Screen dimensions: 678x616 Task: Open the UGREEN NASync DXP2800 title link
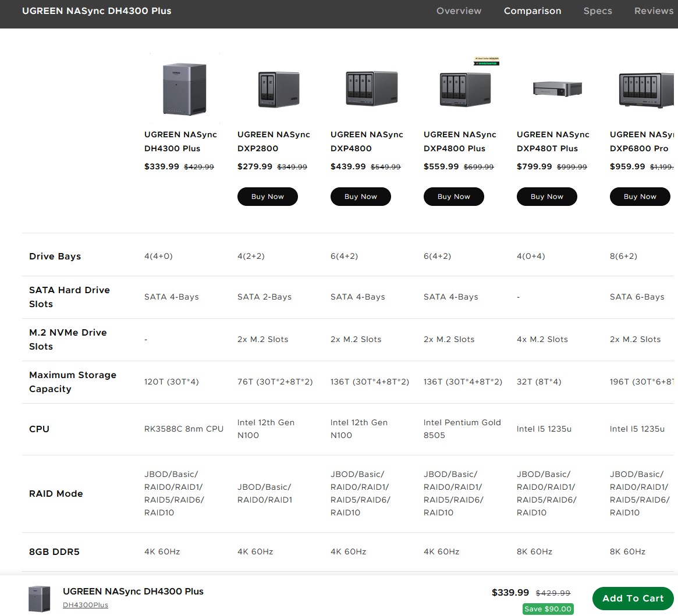[x=274, y=141]
